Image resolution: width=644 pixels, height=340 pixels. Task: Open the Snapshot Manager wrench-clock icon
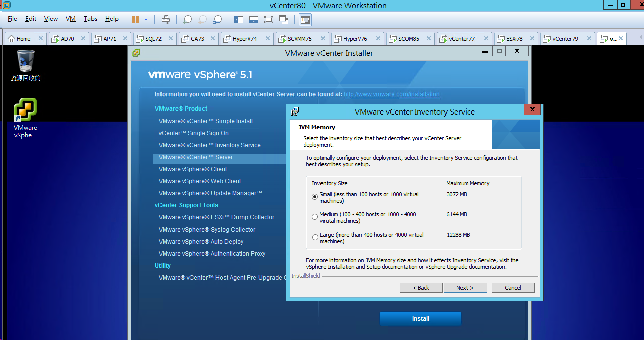tap(217, 20)
